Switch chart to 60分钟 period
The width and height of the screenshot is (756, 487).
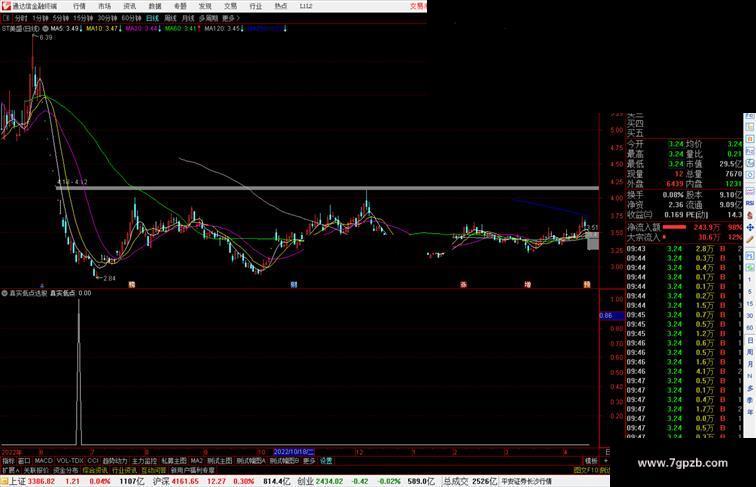point(131,18)
